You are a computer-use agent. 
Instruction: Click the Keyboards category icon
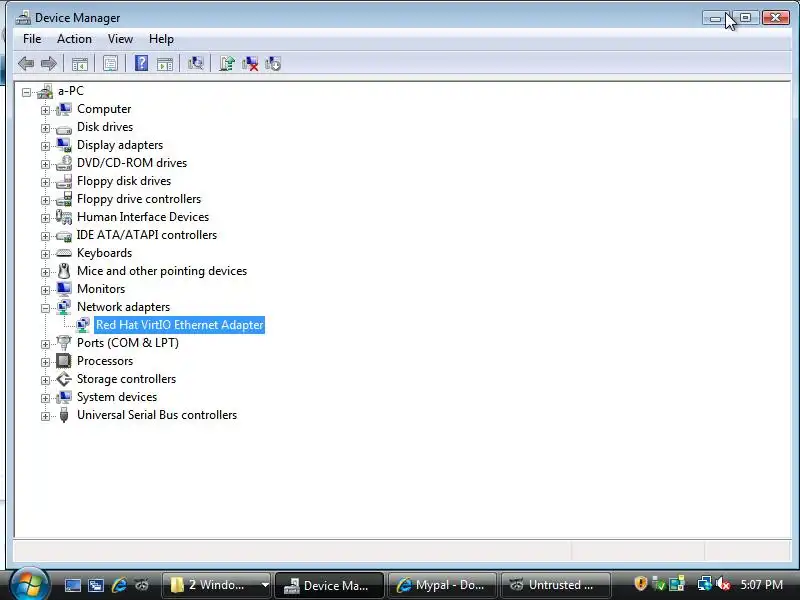(x=64, y=253)
